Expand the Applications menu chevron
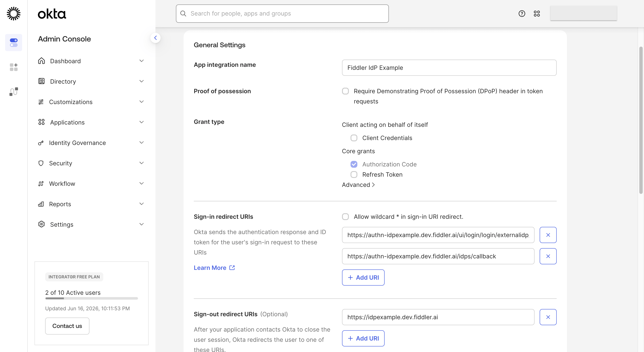This screenshot has width=644, height=352. pos(141,122)
